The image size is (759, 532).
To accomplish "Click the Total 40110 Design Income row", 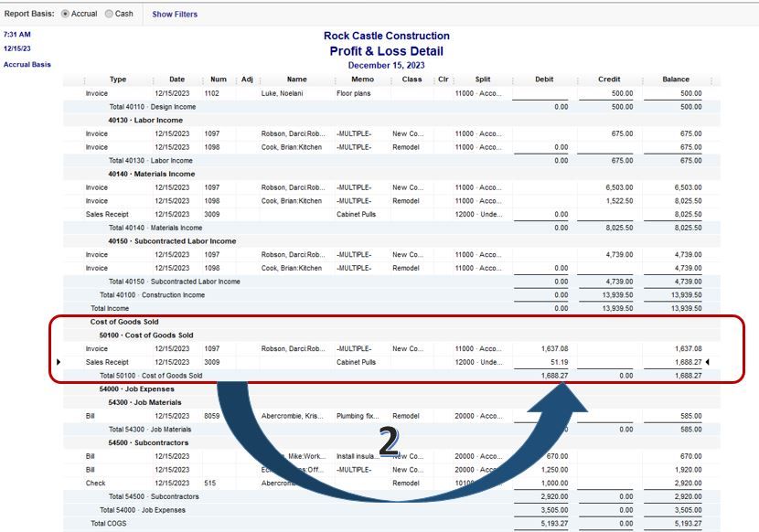I will coord(391,107).
